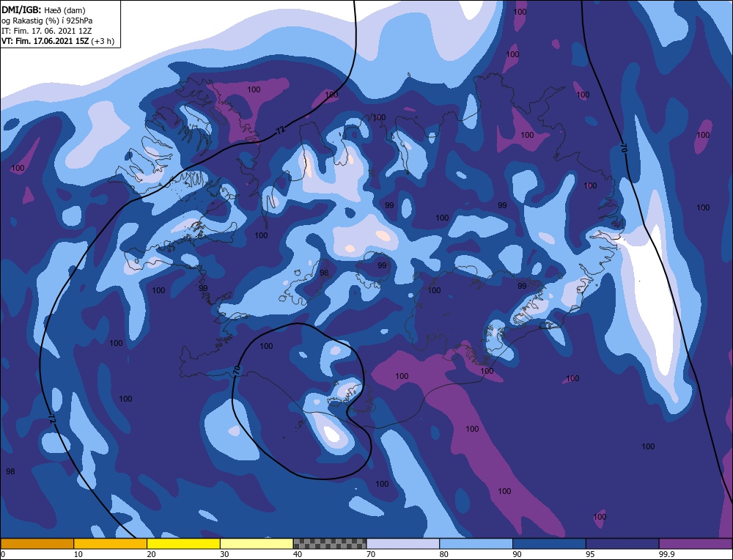Click the '0' legend tick label
The width and height of the screenshot is (733, 560).
point(3,554)
